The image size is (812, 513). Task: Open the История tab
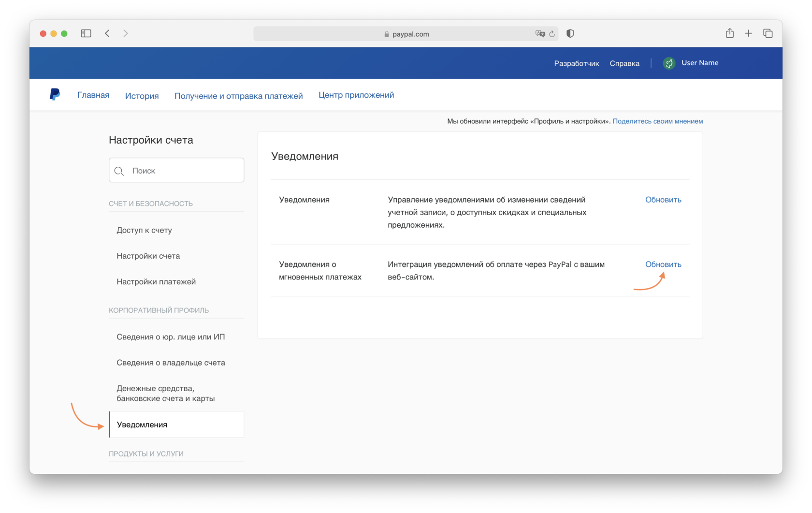point(142,96)
